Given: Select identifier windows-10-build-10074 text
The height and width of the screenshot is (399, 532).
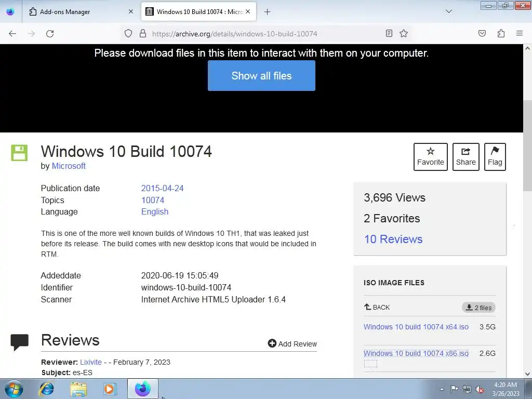Looking at the screenshot, I should [x=186, y=287].
